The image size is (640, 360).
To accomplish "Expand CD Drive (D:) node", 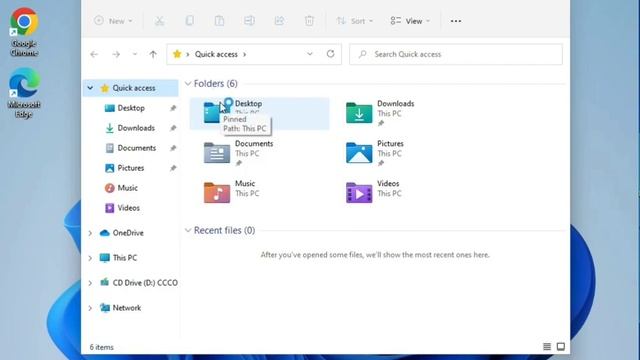I will pos(90,283).
